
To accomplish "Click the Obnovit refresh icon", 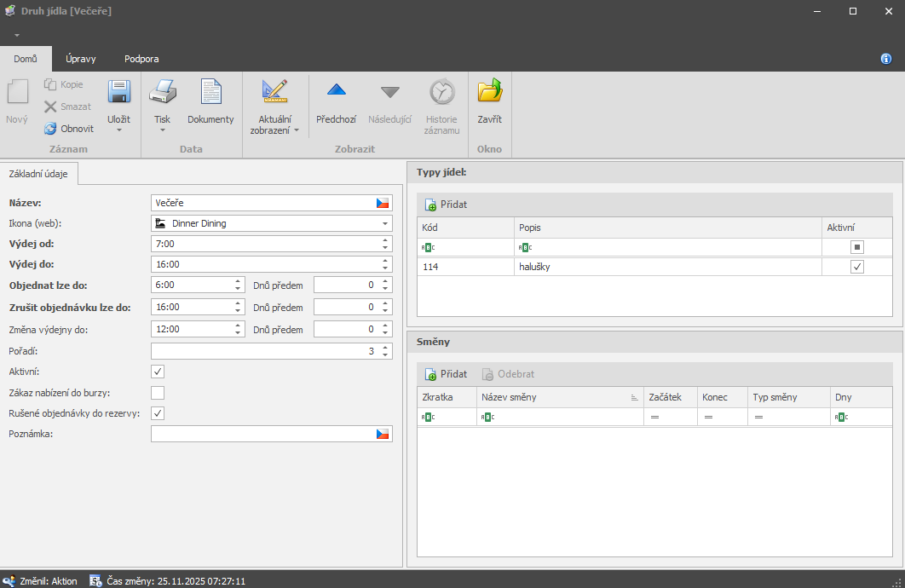I will (x=50, y=129).
